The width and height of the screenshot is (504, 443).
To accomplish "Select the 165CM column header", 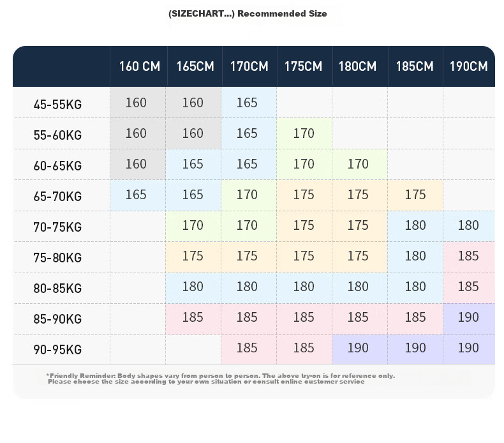I will click(195, 66).
